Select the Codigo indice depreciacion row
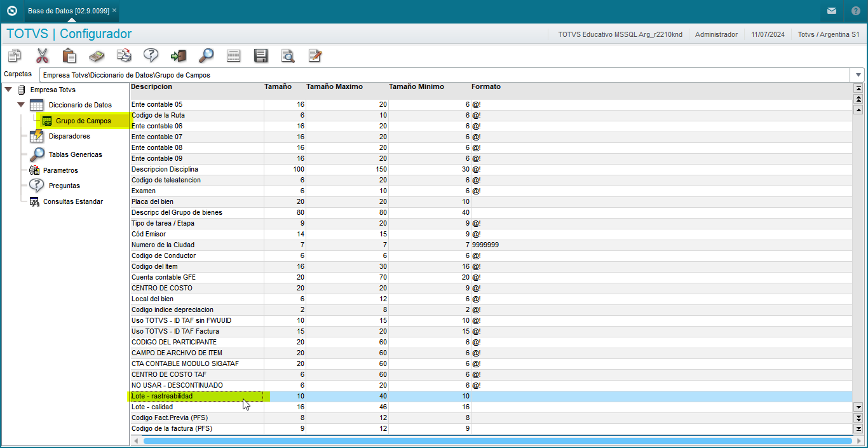The image size is (868, 448). tap(491, 309)
